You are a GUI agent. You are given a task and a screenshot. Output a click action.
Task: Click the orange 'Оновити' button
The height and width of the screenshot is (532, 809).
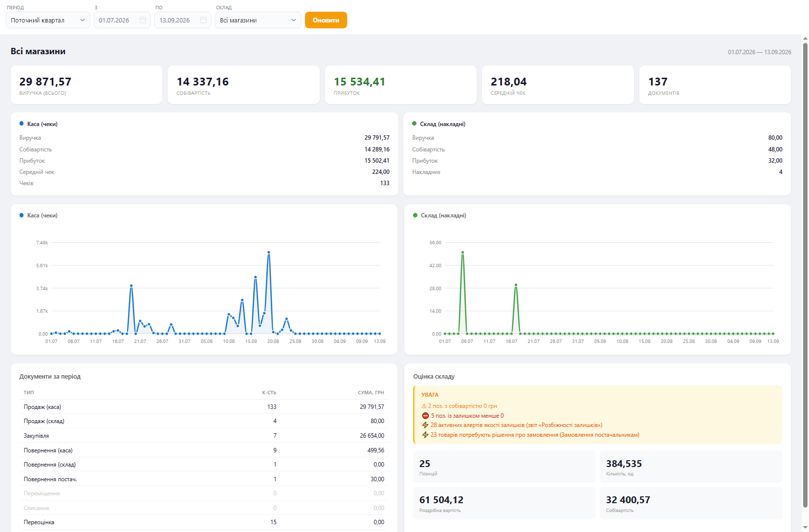(326, 20)
